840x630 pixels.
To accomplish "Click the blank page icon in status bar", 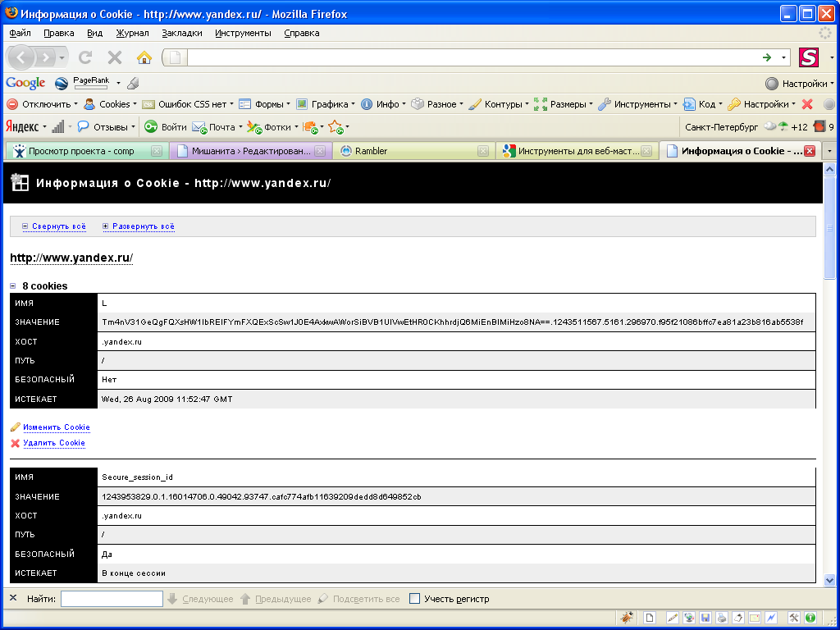I will 650,618.
